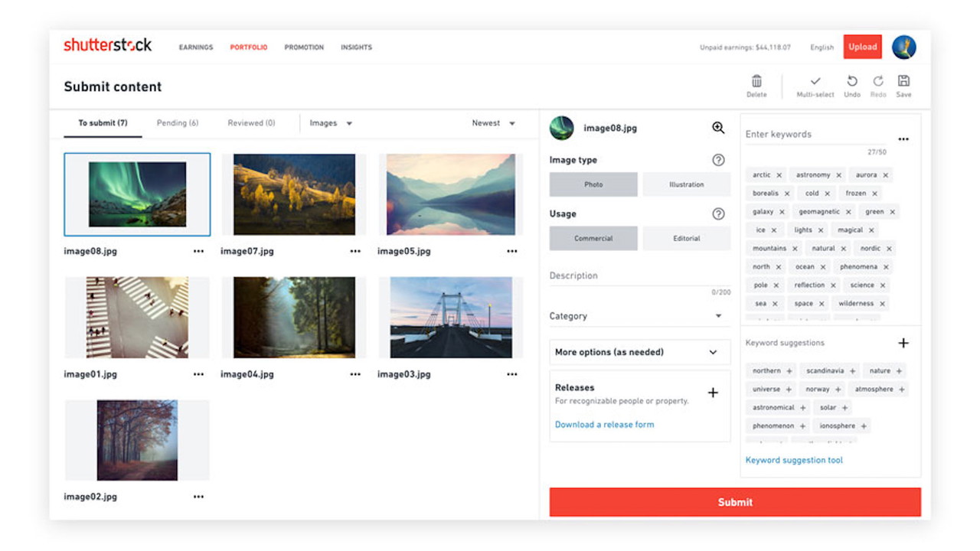Screen dimensions: 980x551
Task: Choose Commercial usage option
Action: pos(593,238)
